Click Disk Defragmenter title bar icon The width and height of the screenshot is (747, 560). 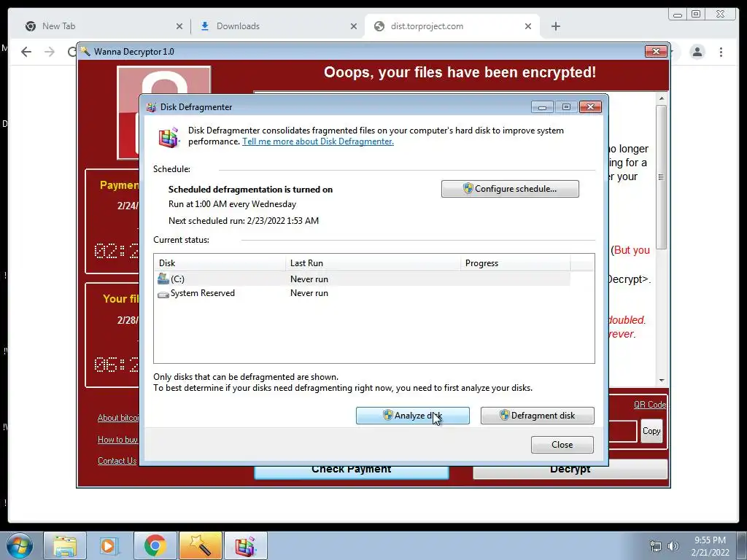[x=152, y=107]
